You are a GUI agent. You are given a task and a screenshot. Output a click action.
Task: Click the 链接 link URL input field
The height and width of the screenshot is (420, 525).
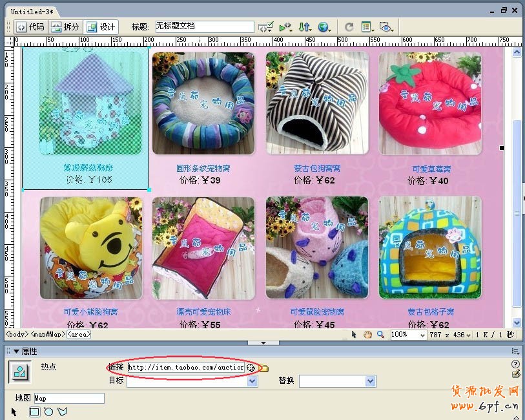[x=185, y=367]
